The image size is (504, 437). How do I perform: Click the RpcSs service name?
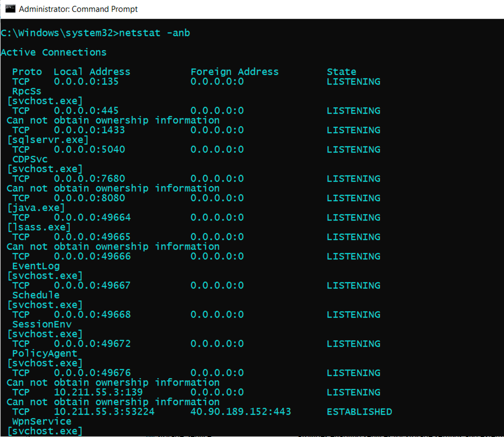[x=27, y=91]
